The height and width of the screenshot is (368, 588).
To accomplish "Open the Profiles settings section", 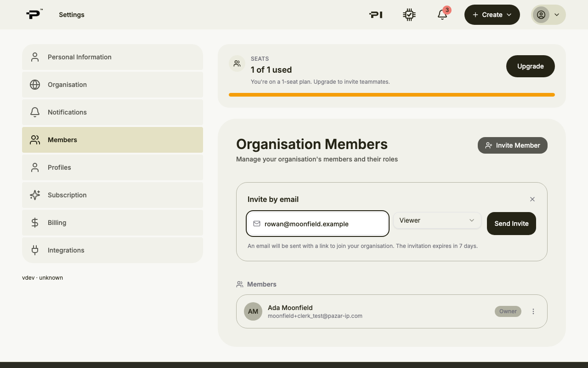I will pyautogui.click(x=113, y=167).
